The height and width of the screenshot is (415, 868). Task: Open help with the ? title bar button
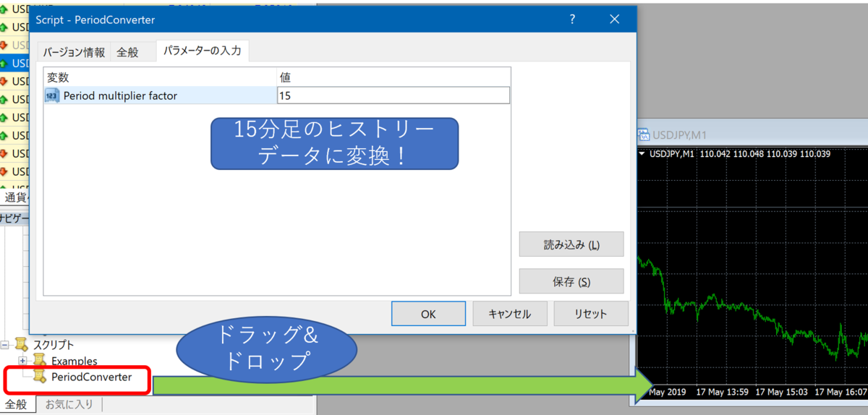tap(572, 20)
